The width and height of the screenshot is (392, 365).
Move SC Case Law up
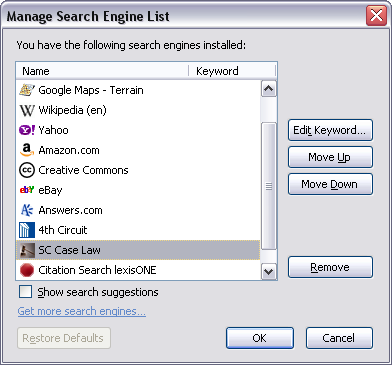click(330, 157)
